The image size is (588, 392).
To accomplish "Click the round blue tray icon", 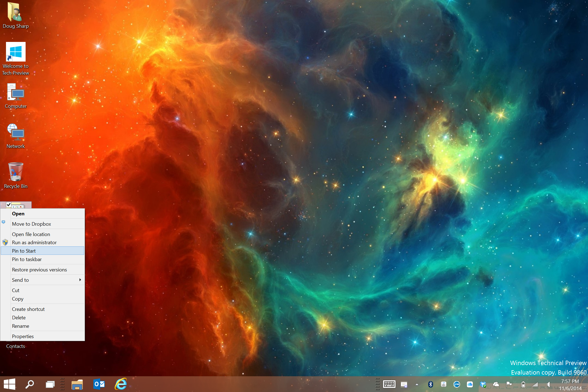I will click(x=457, y=384).
